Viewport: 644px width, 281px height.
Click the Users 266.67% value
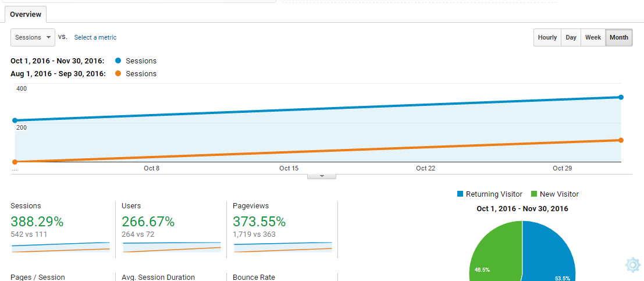(148, 222)
